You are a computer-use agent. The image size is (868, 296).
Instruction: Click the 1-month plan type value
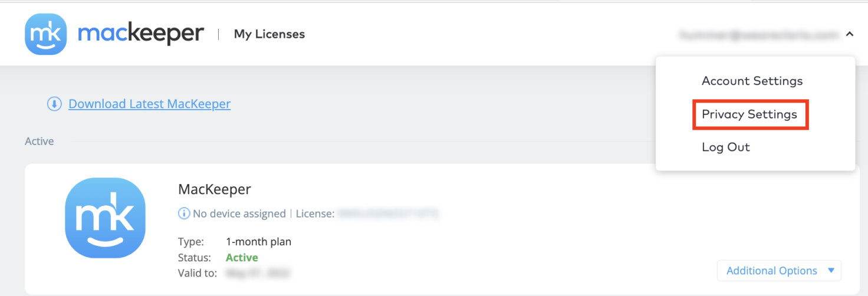[259, 242]
